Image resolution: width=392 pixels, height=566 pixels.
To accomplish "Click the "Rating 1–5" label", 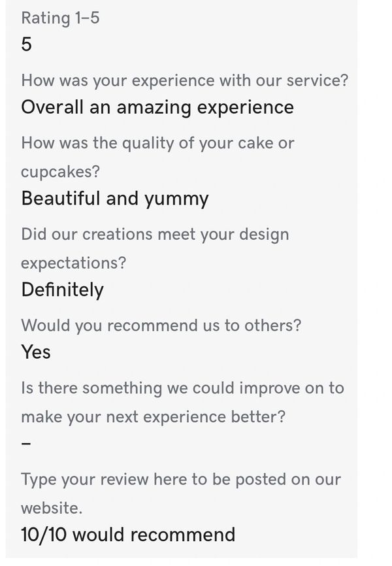I will coord(60,18).
